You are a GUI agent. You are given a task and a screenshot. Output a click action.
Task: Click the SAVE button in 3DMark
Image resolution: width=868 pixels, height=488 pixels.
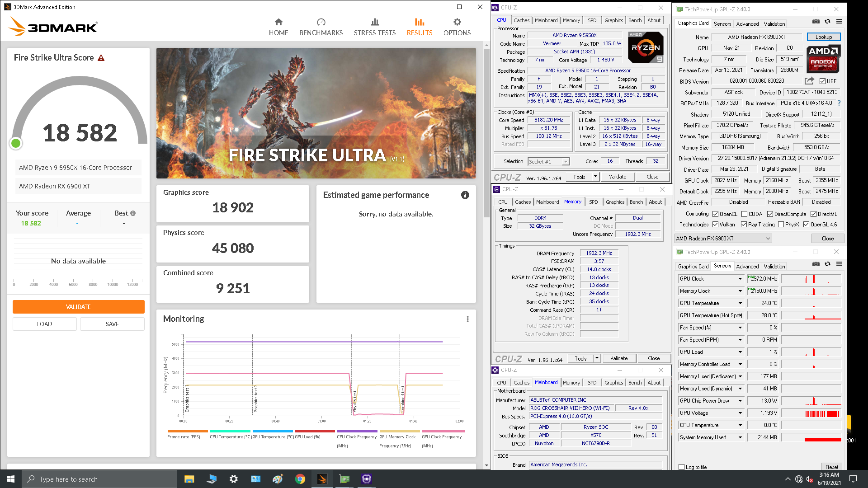(x=112, y=324)
